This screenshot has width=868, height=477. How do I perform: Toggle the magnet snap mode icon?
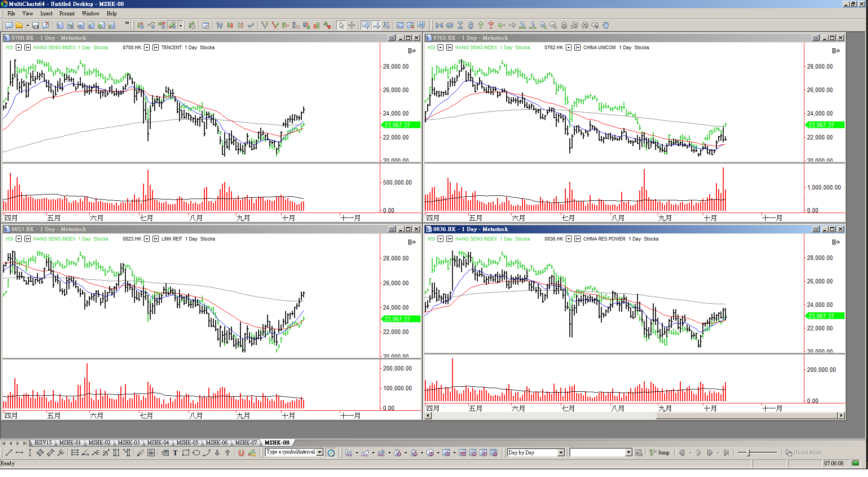click(x=241, y=453)
